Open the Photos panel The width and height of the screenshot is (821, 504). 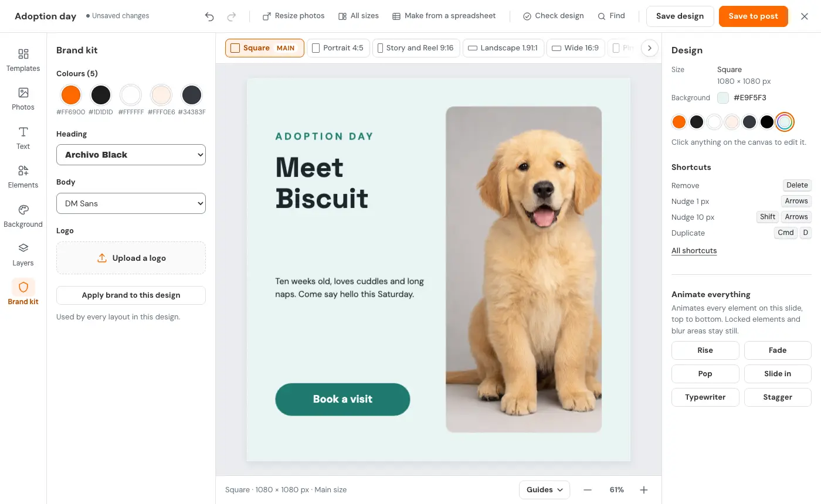click(23, 99)
